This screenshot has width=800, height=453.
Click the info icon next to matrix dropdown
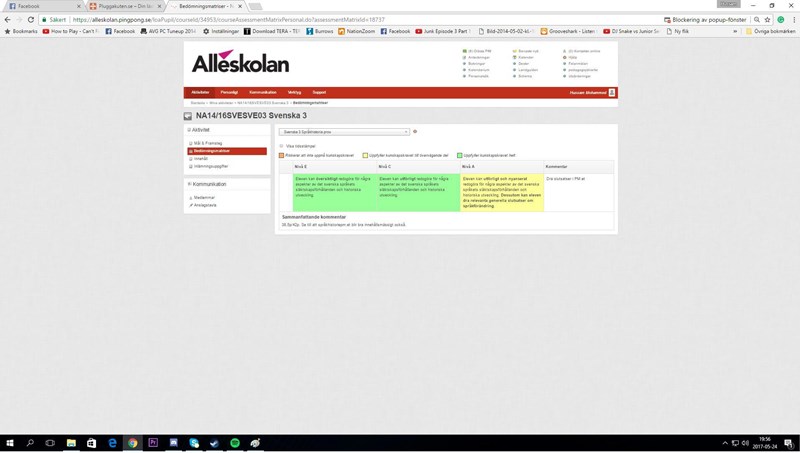[415, 131]
